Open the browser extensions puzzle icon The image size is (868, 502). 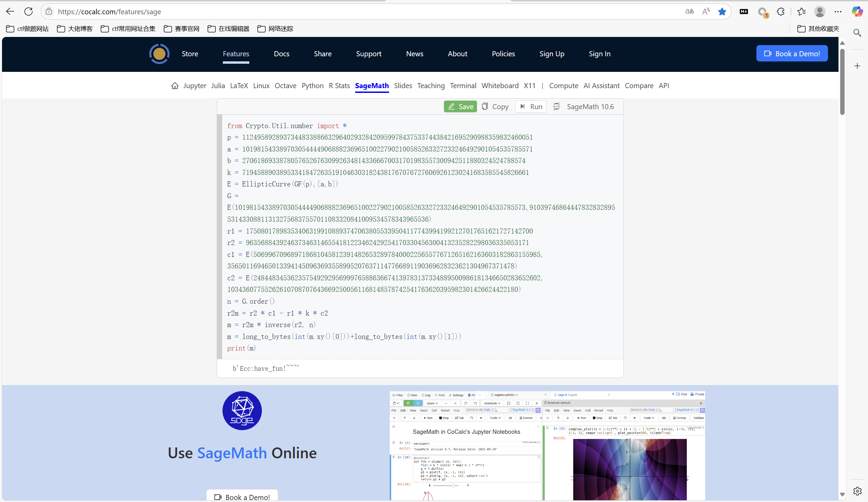click(781, 12)
